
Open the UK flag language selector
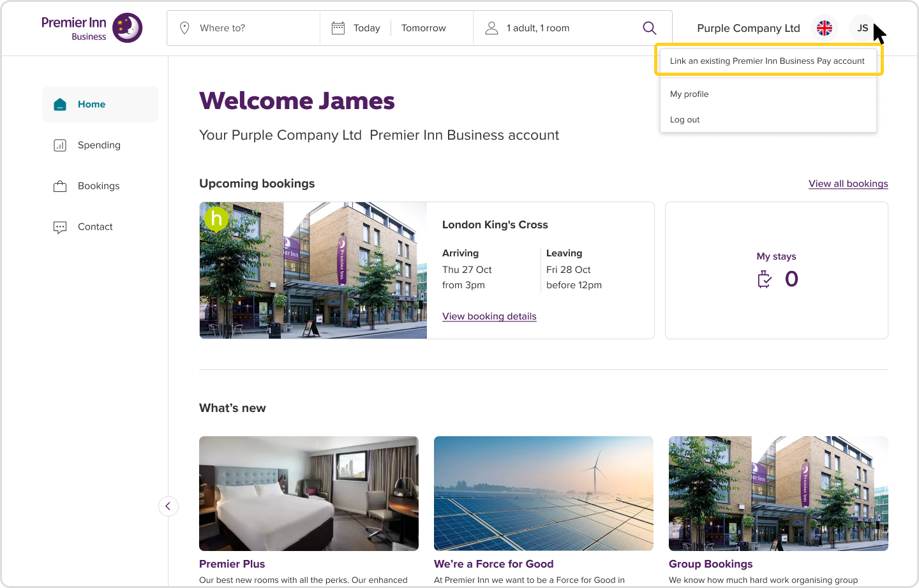pos(825,28)
